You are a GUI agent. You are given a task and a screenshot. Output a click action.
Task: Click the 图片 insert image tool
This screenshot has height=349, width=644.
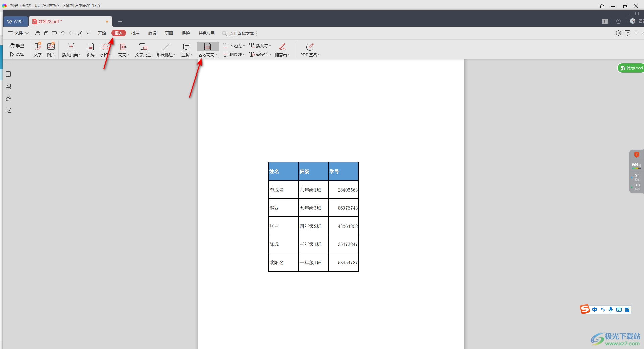pyautogui.click(x=51, y=50)
